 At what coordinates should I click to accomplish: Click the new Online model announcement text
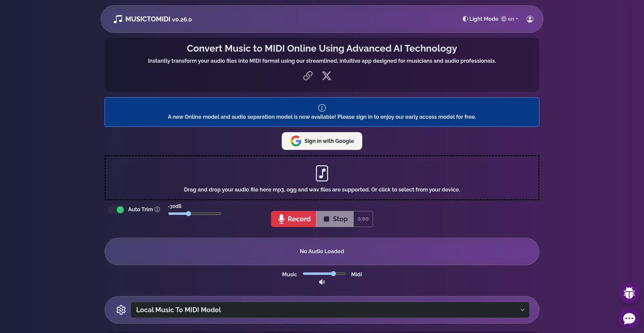point(322,117)
